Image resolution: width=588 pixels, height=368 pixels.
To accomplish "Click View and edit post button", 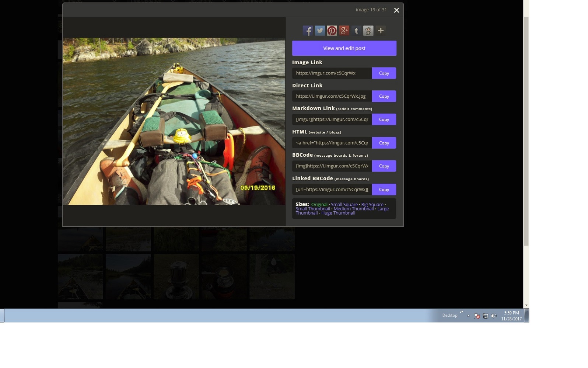I will [344, 48].
